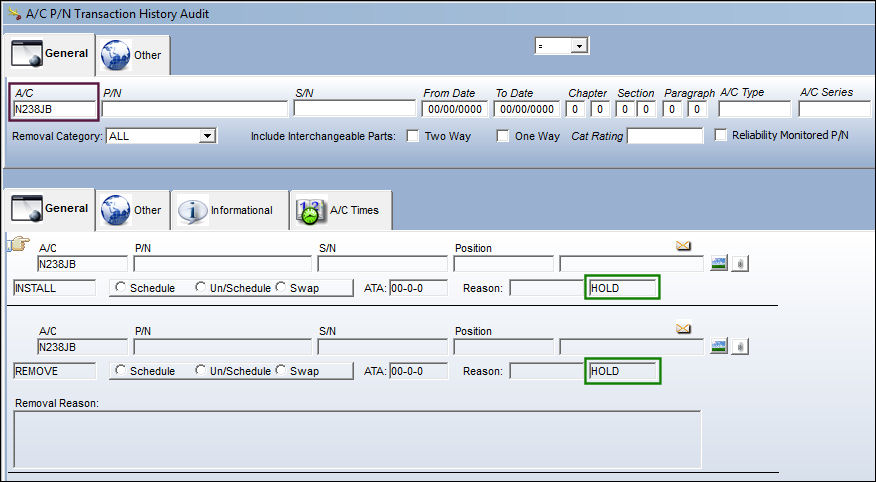Click the Removal Reason text area

coord(357,440)
